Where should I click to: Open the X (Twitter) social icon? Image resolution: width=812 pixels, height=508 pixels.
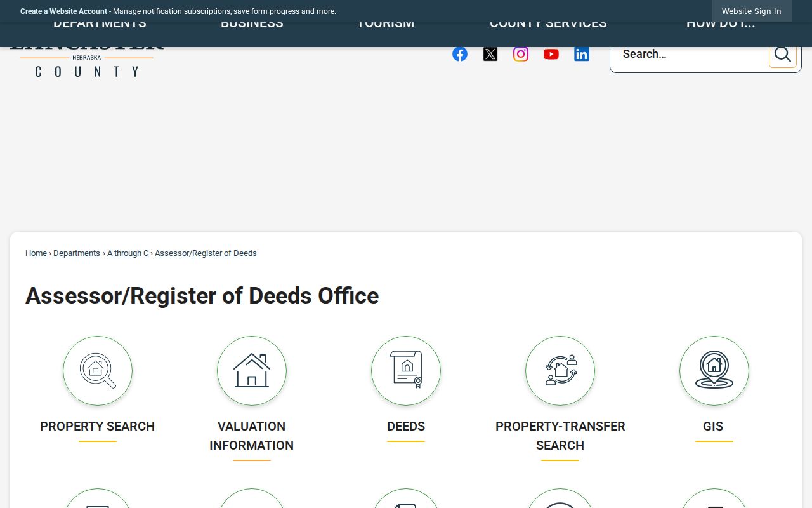[490, 54]
